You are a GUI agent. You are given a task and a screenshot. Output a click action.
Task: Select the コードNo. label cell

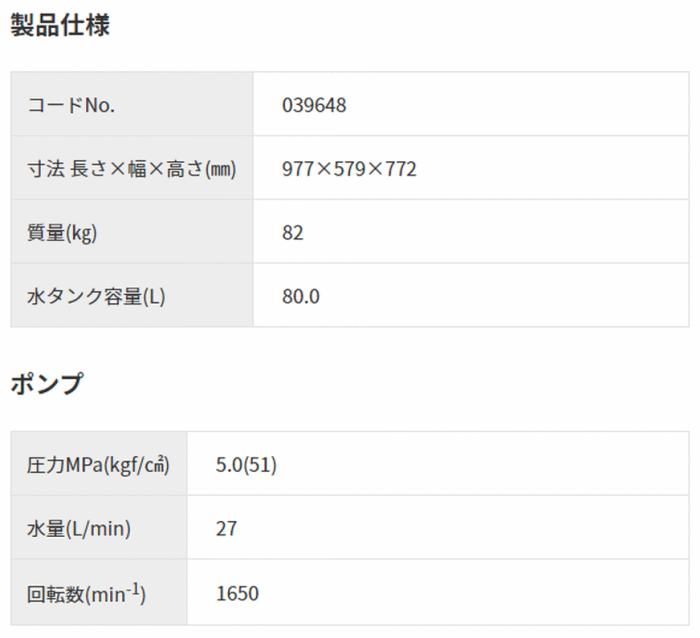point(132,104)
